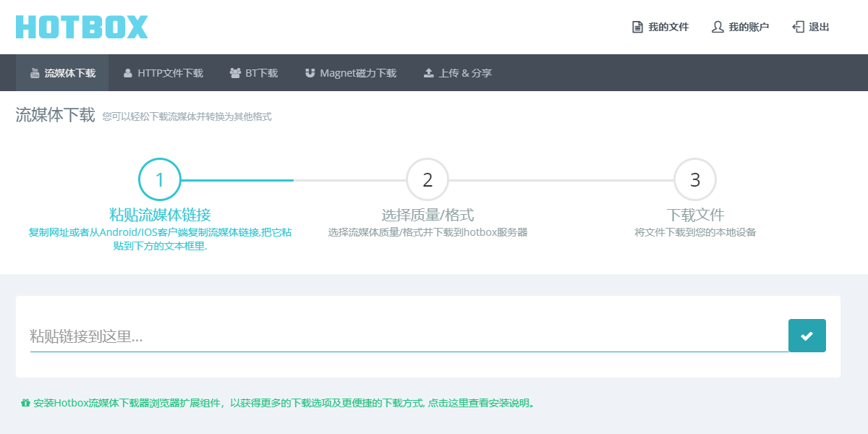868x434 pixels.
Task: Click step 1 circle 粘贴流媒体链接
Action: pyautogui.click(x=159, y=179)
